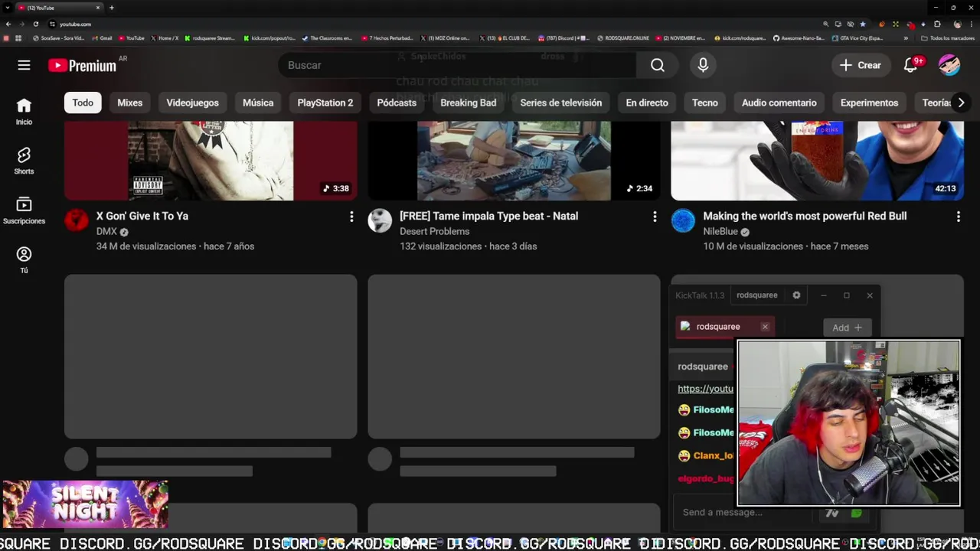Close the rodsquaree chat tab in KickTalk

click(x=765, y=327)
